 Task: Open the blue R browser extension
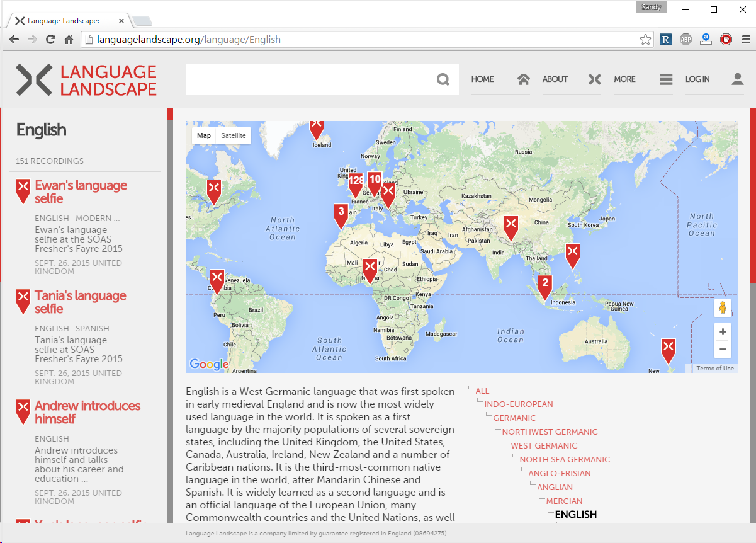point(665,40)
